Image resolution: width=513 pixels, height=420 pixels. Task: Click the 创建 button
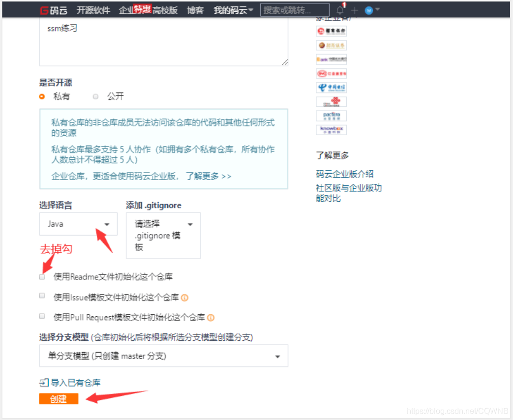pos(59,399)
